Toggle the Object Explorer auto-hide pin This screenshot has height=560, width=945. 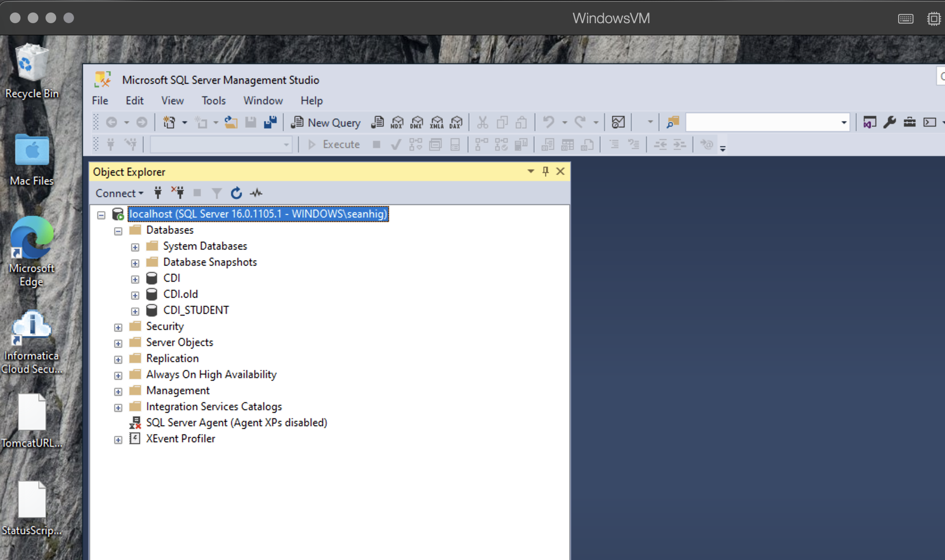(x=545, y=171)
